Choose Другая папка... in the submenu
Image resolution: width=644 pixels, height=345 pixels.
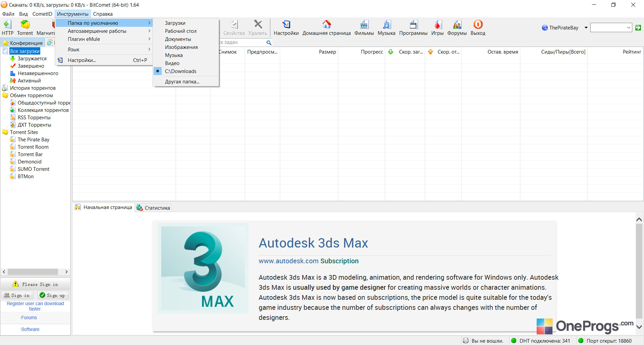tap(186, 82)
